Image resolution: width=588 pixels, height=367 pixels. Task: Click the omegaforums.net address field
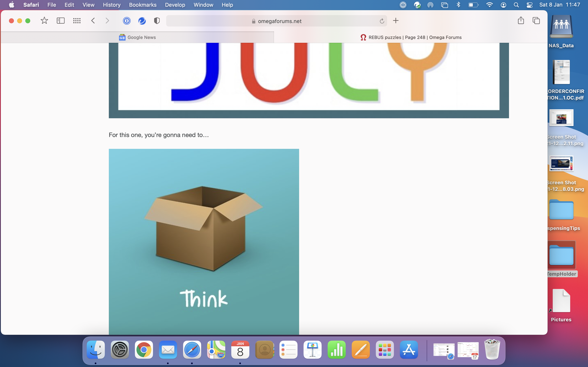pyautogui.click(x=280, y=21)
